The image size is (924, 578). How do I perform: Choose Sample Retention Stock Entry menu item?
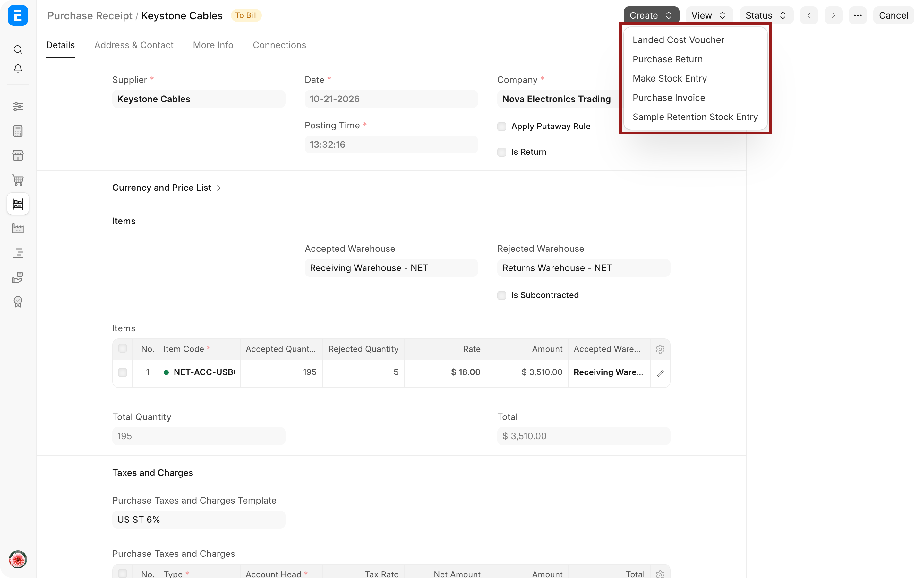(x=695, y=117)
